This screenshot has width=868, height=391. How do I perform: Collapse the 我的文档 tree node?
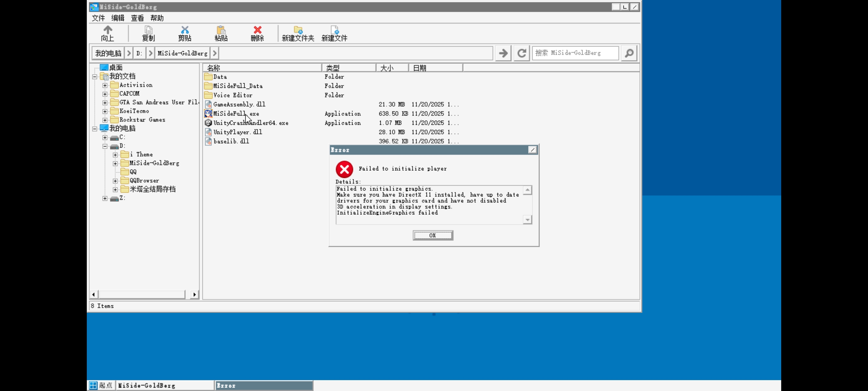(95, 77)
